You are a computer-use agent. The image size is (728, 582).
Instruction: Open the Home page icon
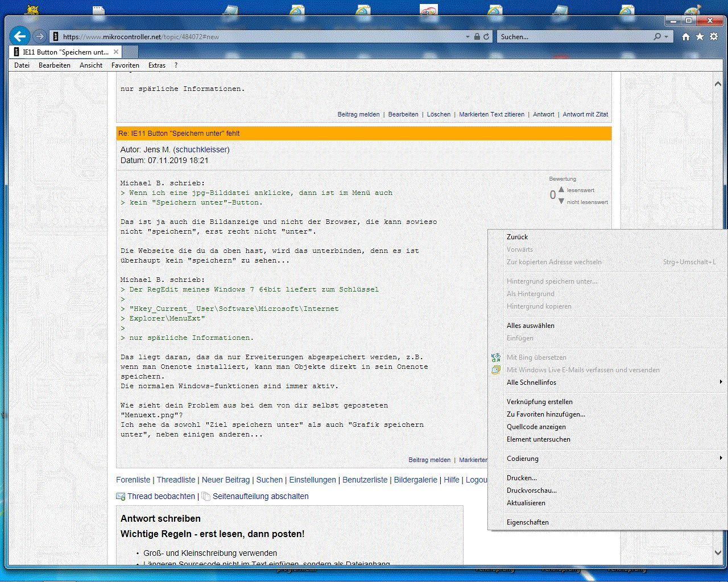tap(686, 36)
